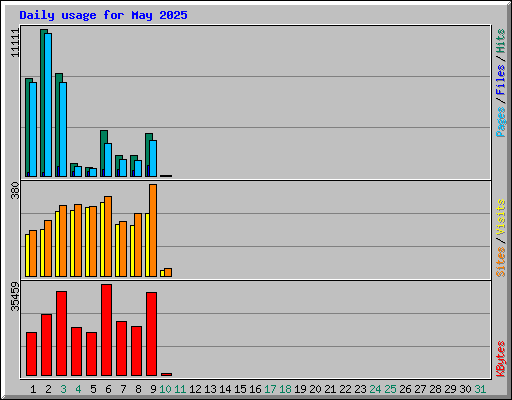The height and width of the screenshot is (400, 512).
Task: Click the 380 visits scale value
Action: [15, 190]
